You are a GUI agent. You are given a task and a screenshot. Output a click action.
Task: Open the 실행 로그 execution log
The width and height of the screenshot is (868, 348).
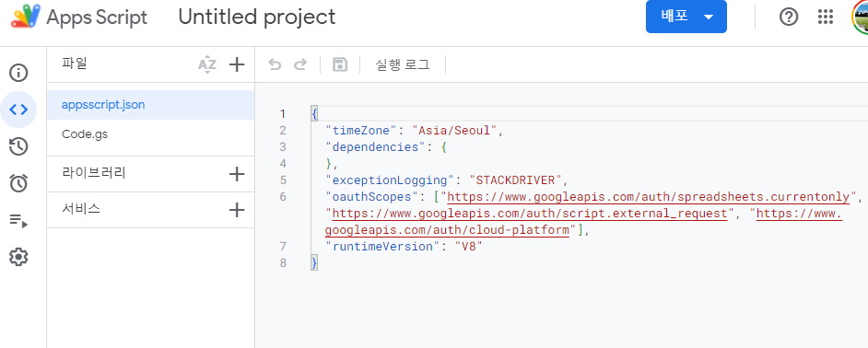[x=403, y=64]
